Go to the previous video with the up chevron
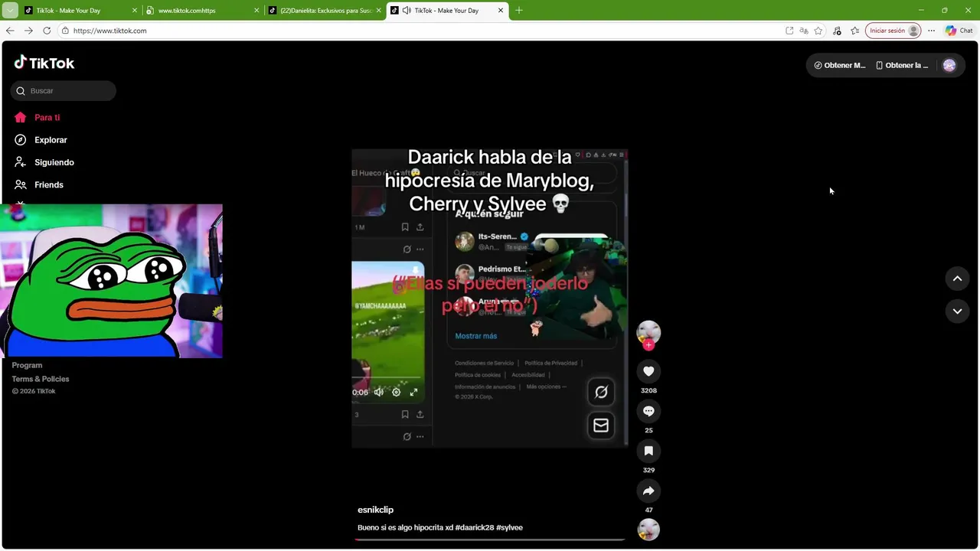 [957, 279]
